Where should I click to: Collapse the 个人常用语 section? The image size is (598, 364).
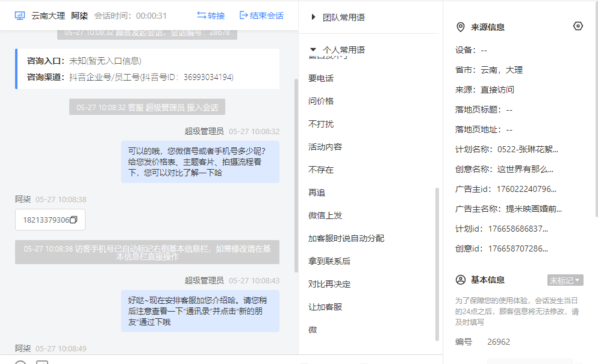[313, 49]
